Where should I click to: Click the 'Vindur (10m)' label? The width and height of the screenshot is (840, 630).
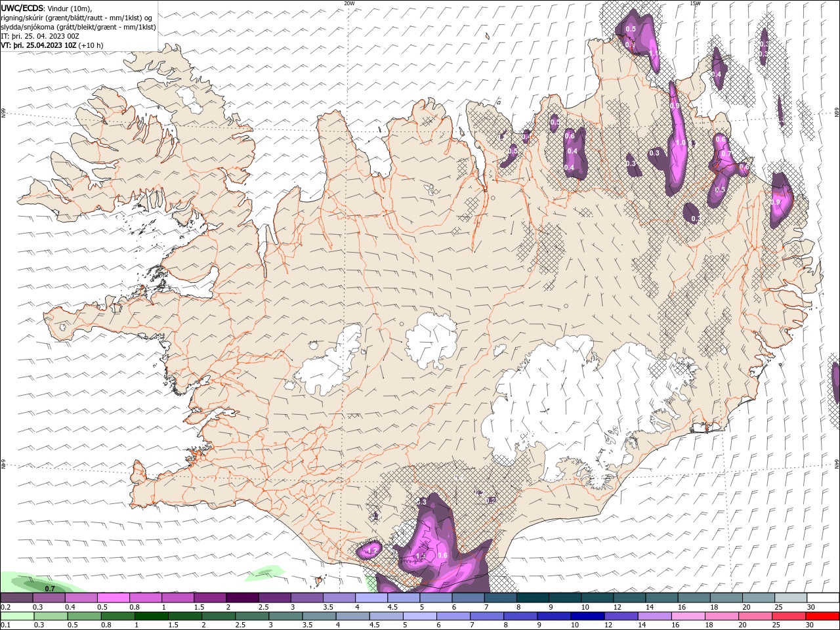click(70, 8)
